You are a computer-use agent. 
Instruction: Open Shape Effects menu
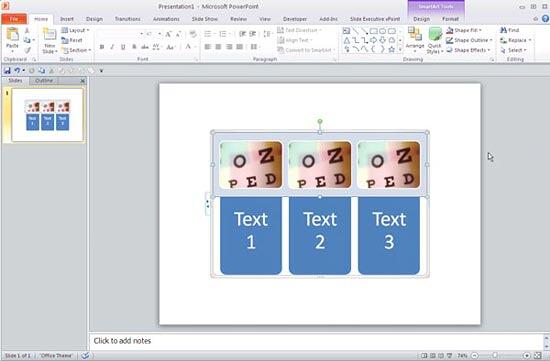click(x=468, y=50)
